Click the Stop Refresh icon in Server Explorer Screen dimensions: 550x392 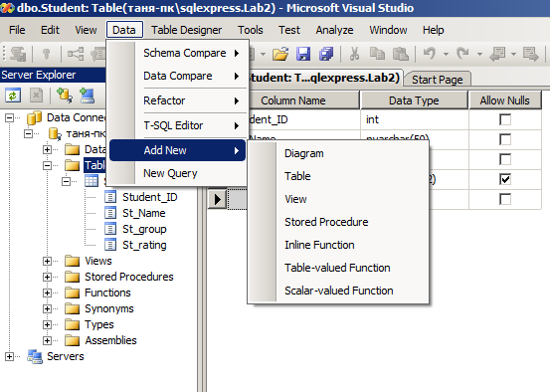coord(36,96)
